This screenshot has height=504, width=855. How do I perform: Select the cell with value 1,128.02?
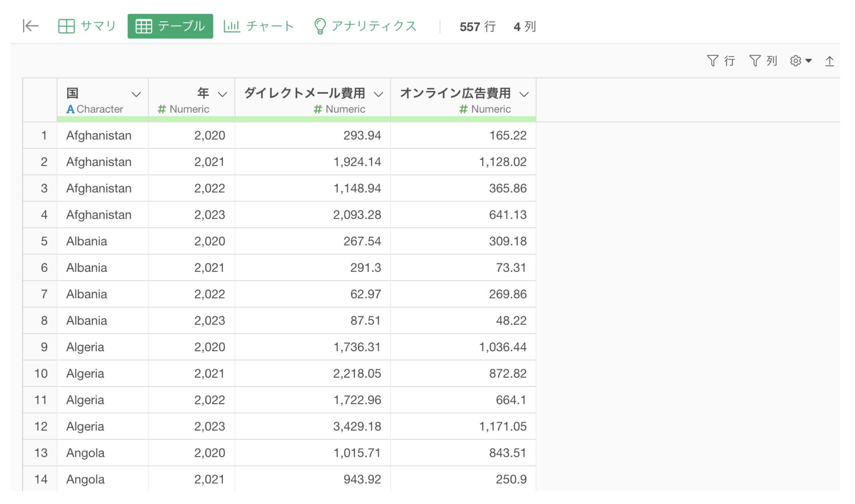coord(463,162)
